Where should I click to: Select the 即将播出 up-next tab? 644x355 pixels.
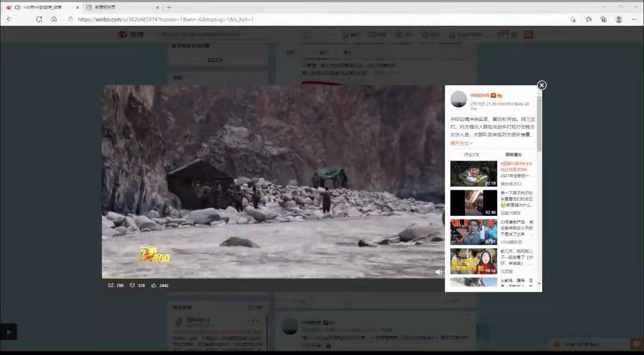[513, 155]
